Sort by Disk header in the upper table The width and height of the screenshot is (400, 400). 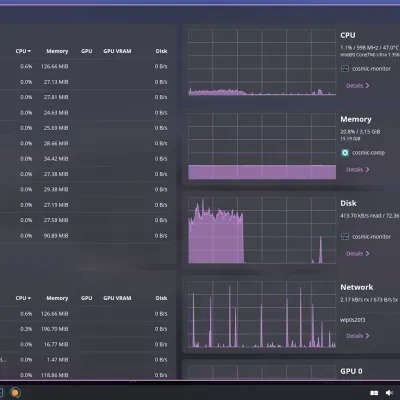coord(161,51)
